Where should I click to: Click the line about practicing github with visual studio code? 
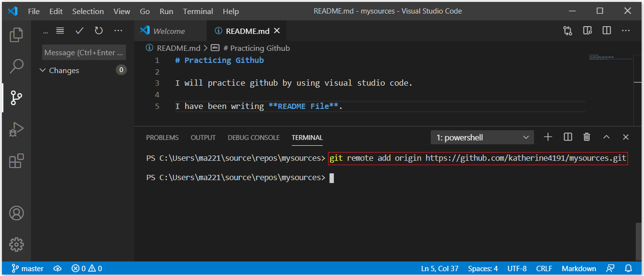tap(294, 83)
